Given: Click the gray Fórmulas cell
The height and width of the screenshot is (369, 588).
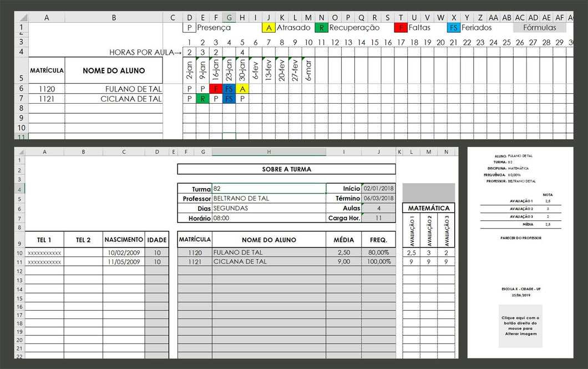Looking at the screenshot, I should point(539,27).
